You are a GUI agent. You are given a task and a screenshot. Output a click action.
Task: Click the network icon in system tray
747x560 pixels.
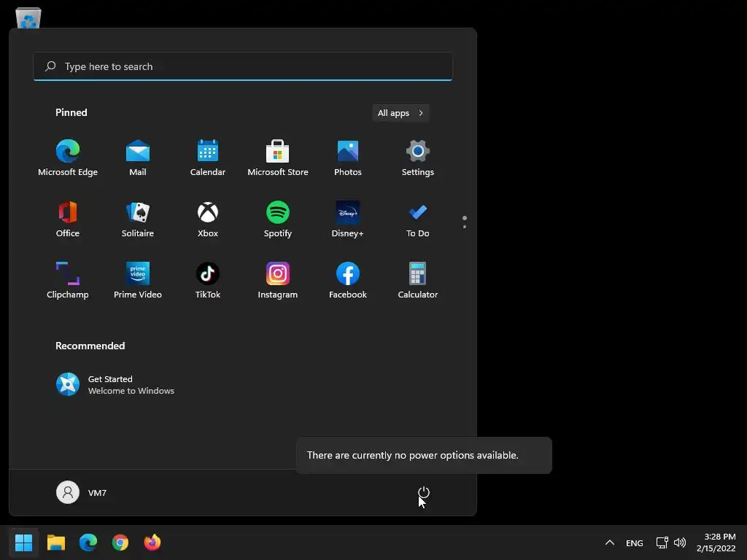point(662,542)
